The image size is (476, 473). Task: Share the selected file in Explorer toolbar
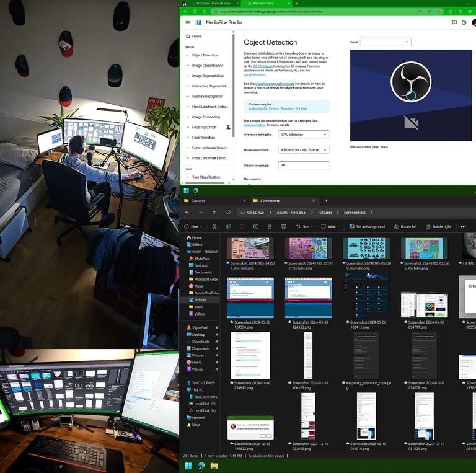tap(270, 226)
